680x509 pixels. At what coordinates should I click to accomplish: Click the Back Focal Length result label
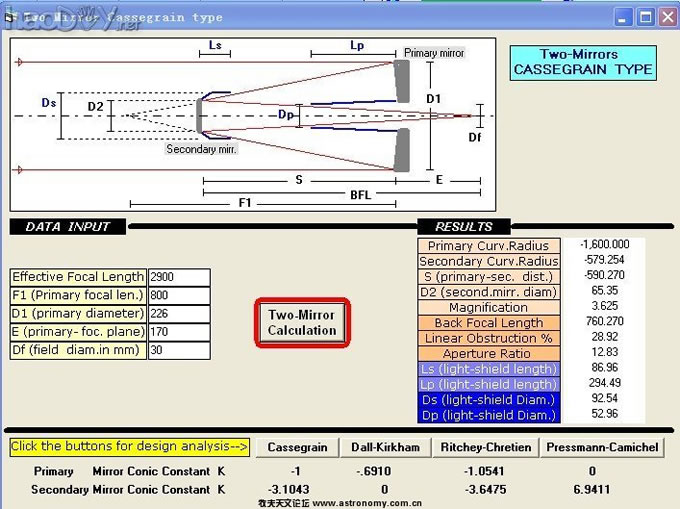(488, 323)
